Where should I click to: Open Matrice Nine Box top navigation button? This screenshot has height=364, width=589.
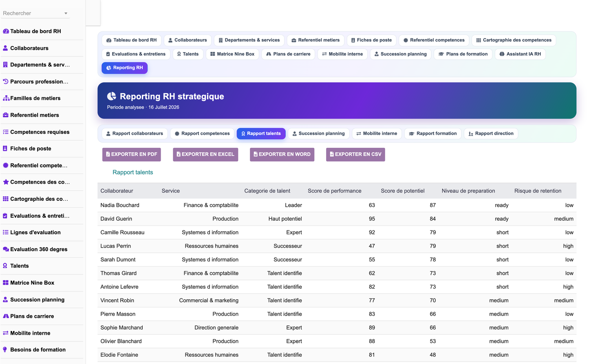(232, 54)
